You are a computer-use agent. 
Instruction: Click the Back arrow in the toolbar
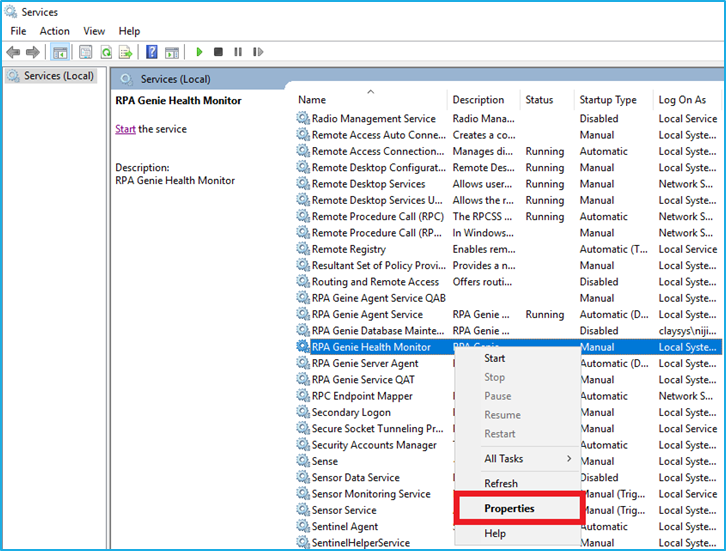point(14,52)
